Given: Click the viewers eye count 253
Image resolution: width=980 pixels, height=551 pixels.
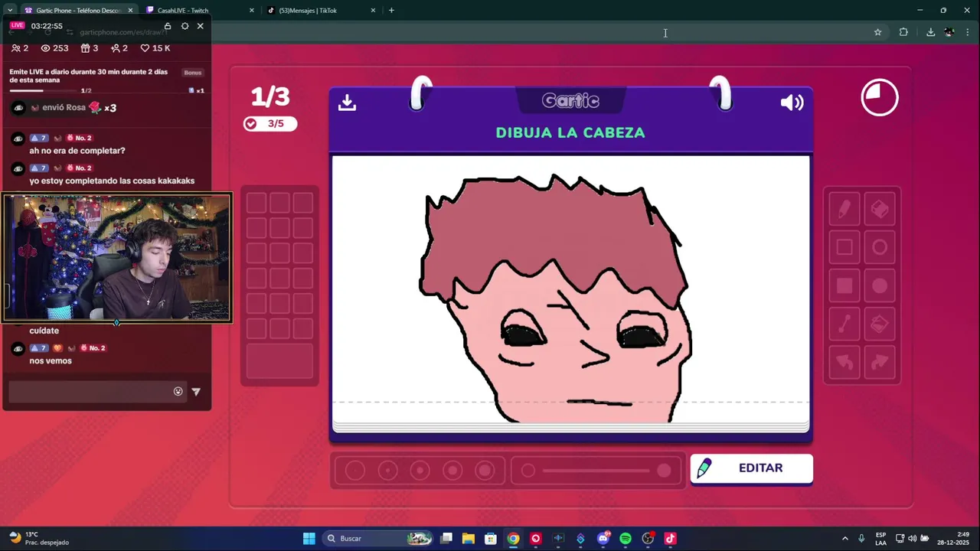Looking at the screenshot, I should pyautogui.click(x=54, y=48).
